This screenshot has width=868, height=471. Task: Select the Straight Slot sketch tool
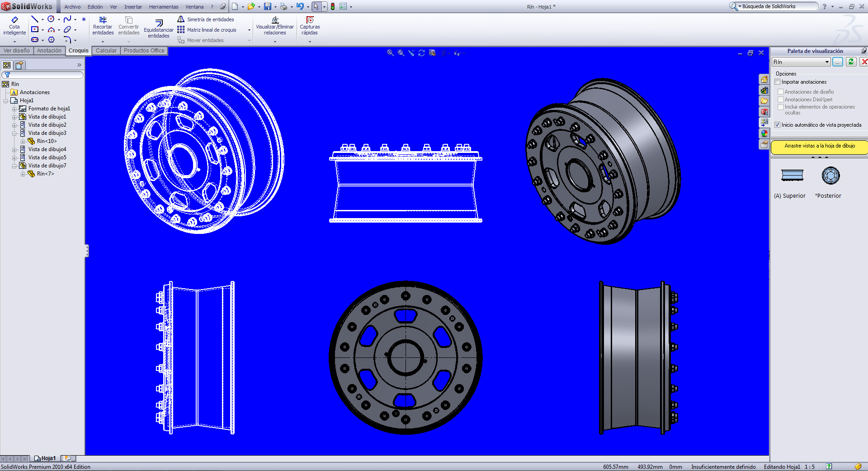35,40
